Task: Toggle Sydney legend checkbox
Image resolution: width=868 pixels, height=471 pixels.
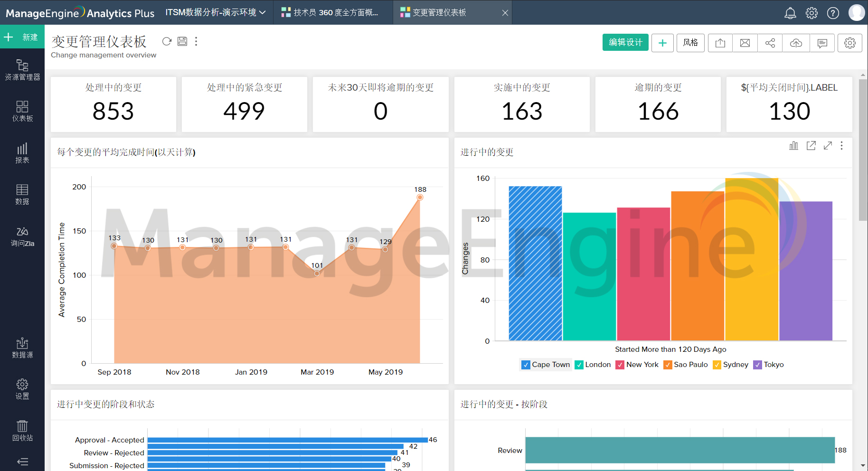Action: (717, 365)
